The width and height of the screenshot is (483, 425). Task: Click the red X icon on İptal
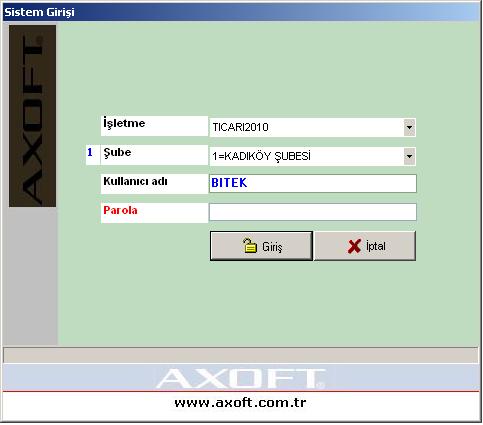pos(354,246)
